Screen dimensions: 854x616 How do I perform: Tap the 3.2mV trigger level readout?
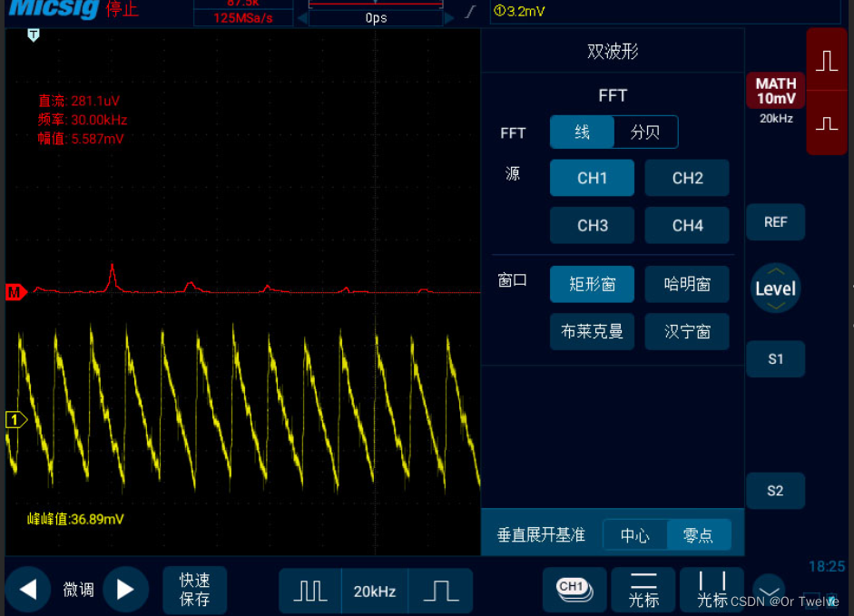[x=519, y=11]
